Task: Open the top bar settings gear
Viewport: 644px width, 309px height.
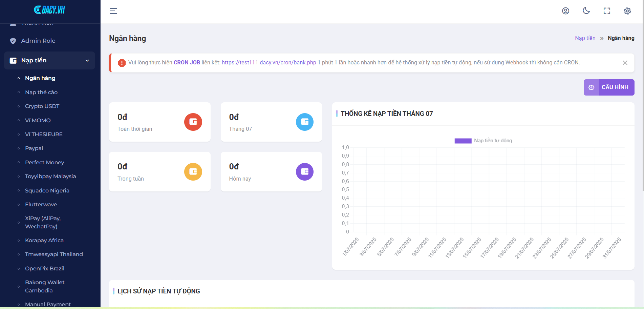Action: [x=627, y=11]
